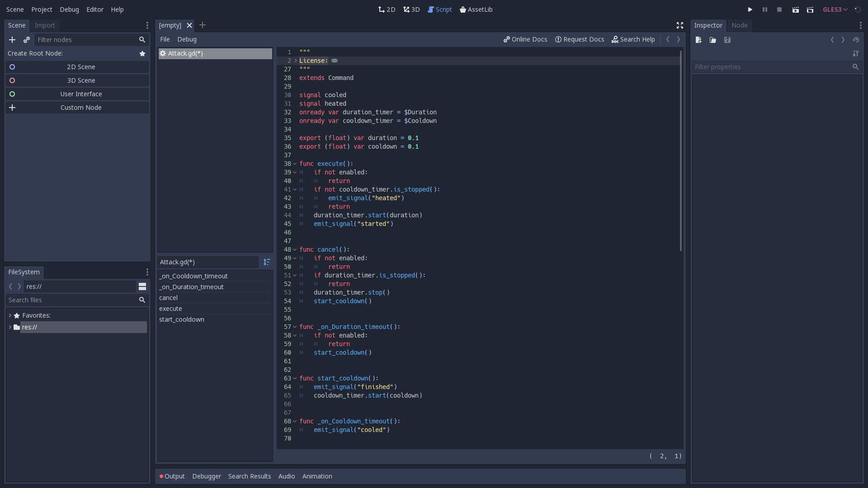The width and height of the screenshot is (868, 488).
Task: Toggle distraction-free mode in the script editor
Action: click(680, 25)
